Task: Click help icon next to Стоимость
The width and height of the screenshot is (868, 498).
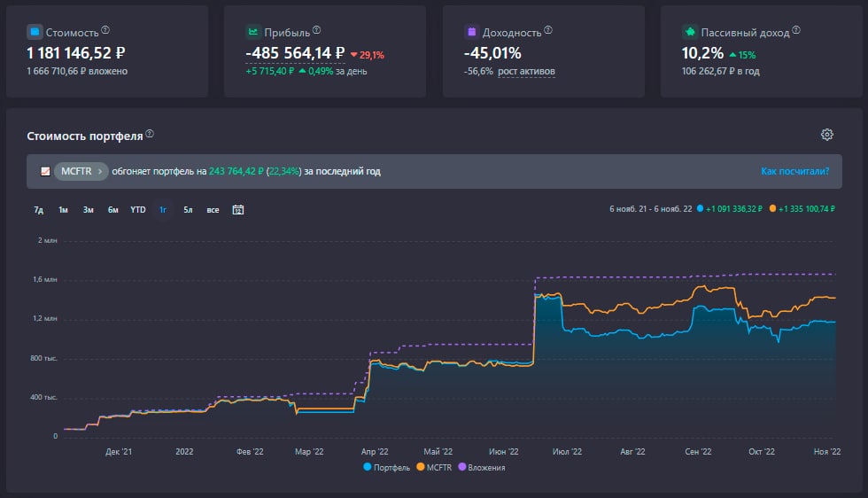Action: 105,30
